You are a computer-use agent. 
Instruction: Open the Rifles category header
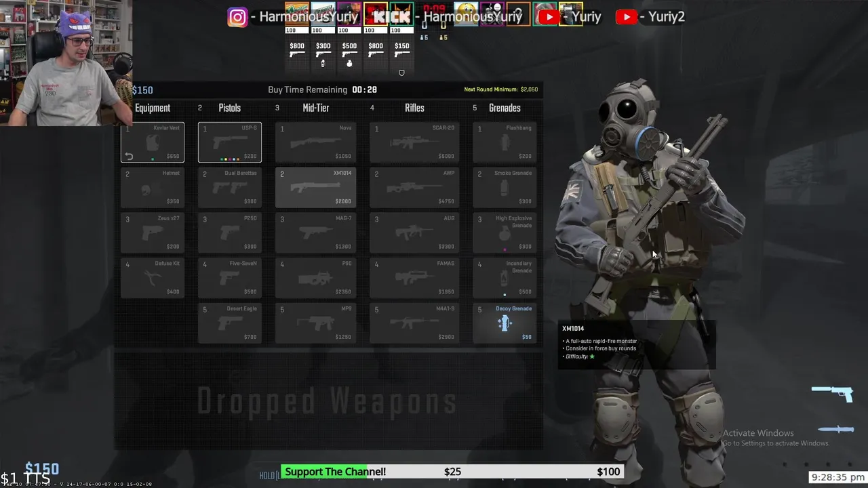pyautogui.click(x=414, y=108)
